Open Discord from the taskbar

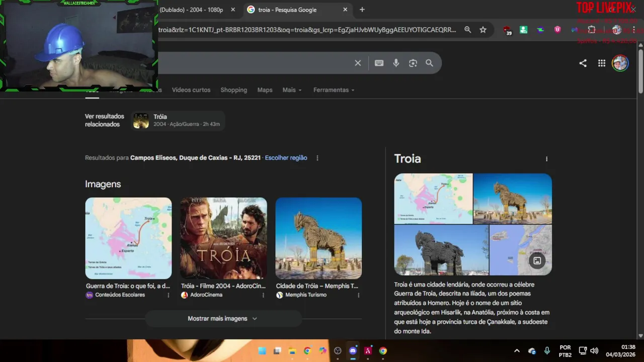click(353, 351)
